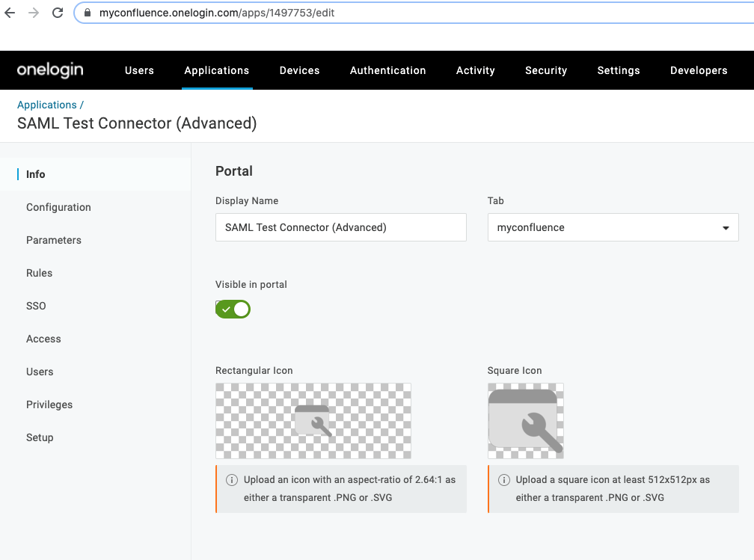Screen dimensions: 754x560
Task: Click the browser back arrow
Action: click(x=10, y=13)
